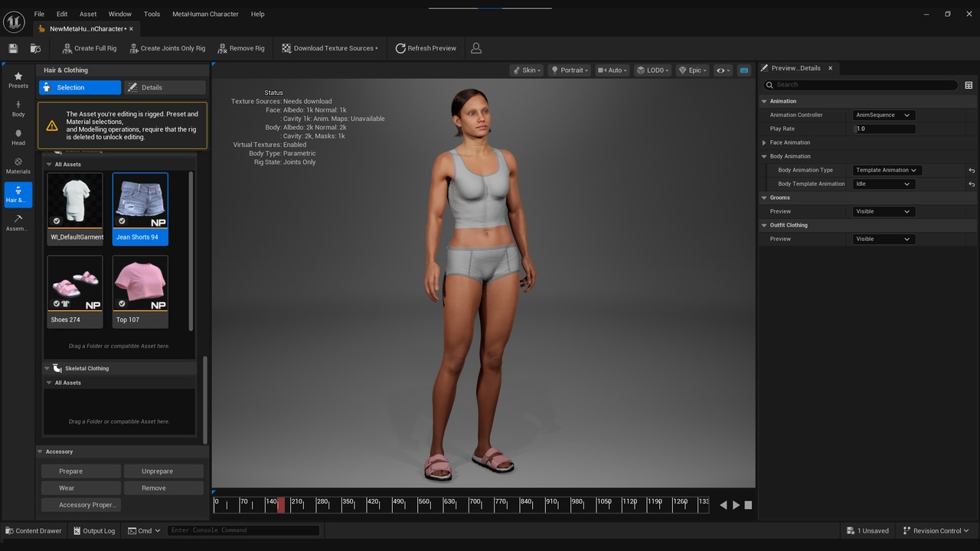This screenshot has height=551, width=980.
Task: Open the Auto camera dropdown
Action: (611, 70)
